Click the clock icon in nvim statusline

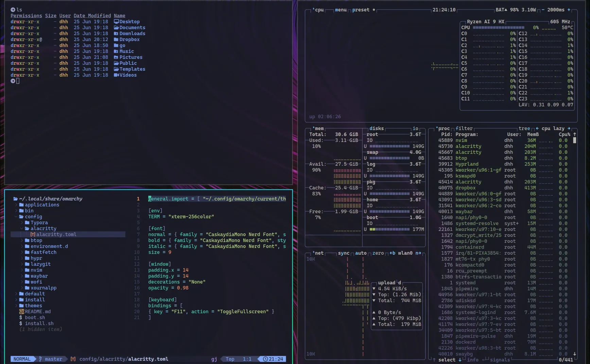pyautogui.click(x=265, y=359)
